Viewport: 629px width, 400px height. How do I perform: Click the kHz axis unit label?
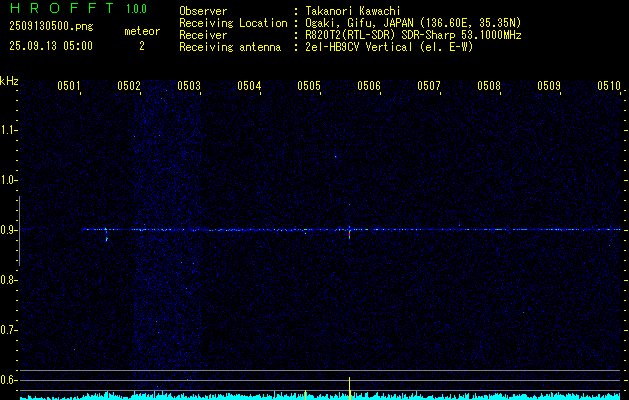point(9,81)
